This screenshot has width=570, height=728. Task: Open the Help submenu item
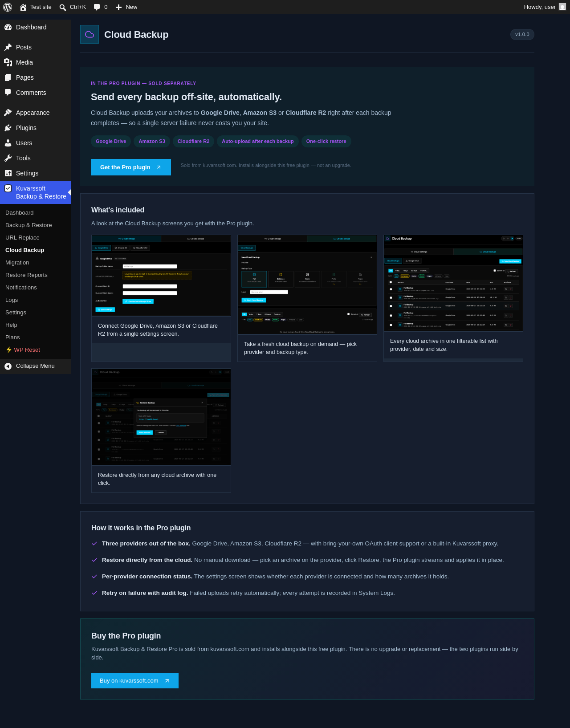(11, 325)
